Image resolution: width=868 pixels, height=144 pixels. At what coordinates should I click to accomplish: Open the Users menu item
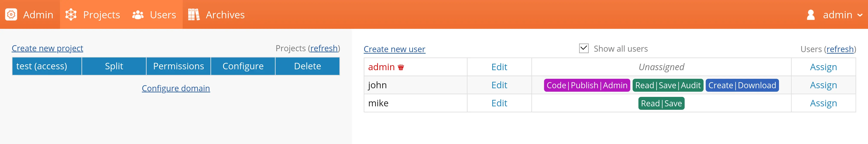tap(163, 14)
